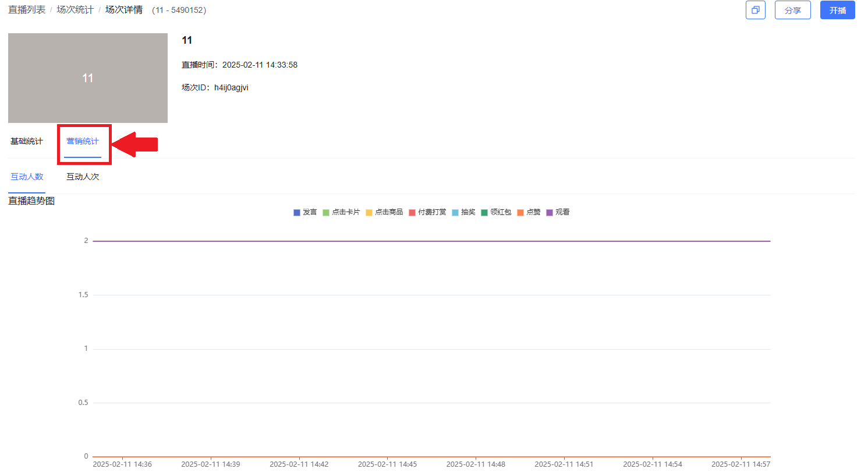Click the bold title 11 beside the cover
The image size is (868, 472).
(187, 40)
